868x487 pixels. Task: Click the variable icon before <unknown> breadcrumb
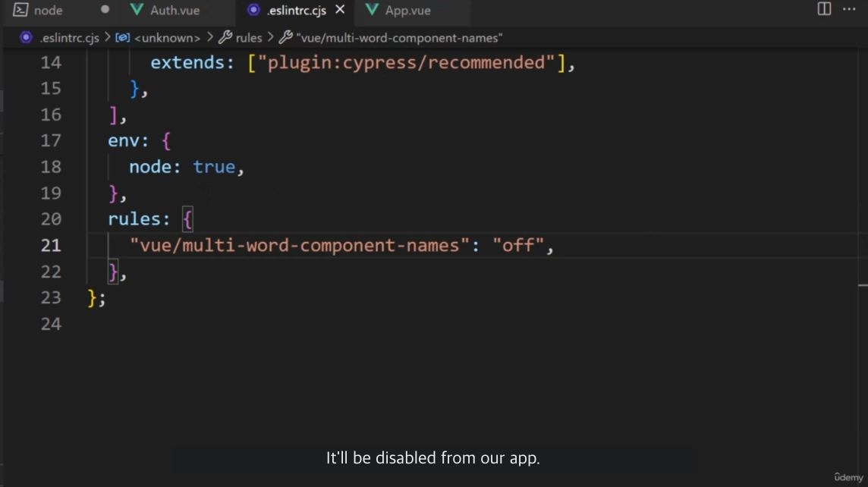(122, 38)
